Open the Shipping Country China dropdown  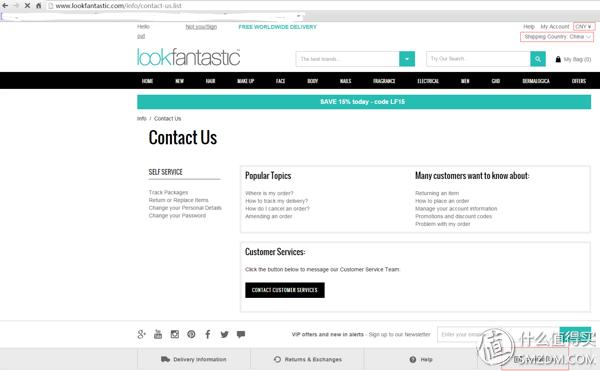tap(557, 37)
